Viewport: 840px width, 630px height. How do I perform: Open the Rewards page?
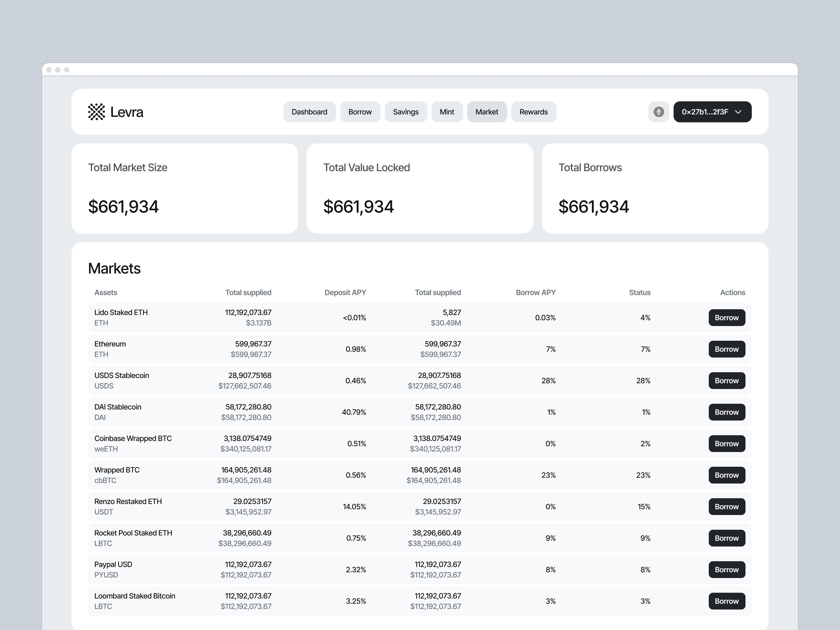pyautogui.click(x=534, y=112)
